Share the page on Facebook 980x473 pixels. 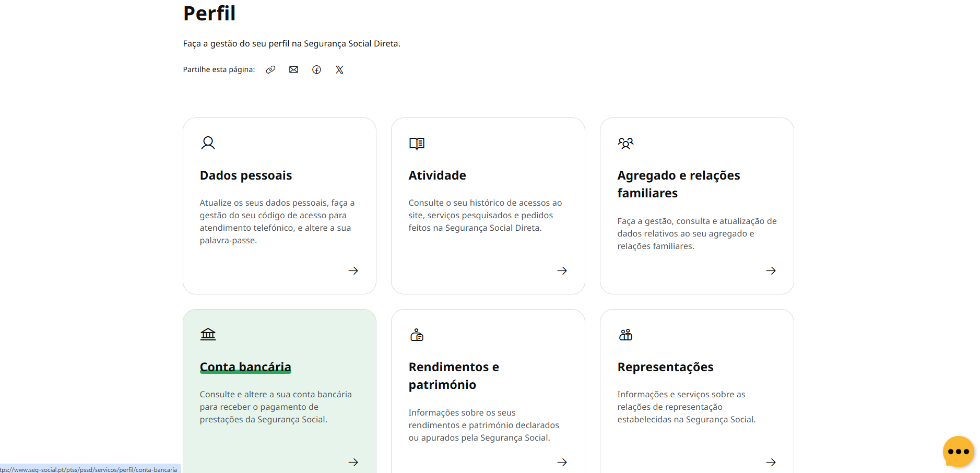click(x=316, y=69)
